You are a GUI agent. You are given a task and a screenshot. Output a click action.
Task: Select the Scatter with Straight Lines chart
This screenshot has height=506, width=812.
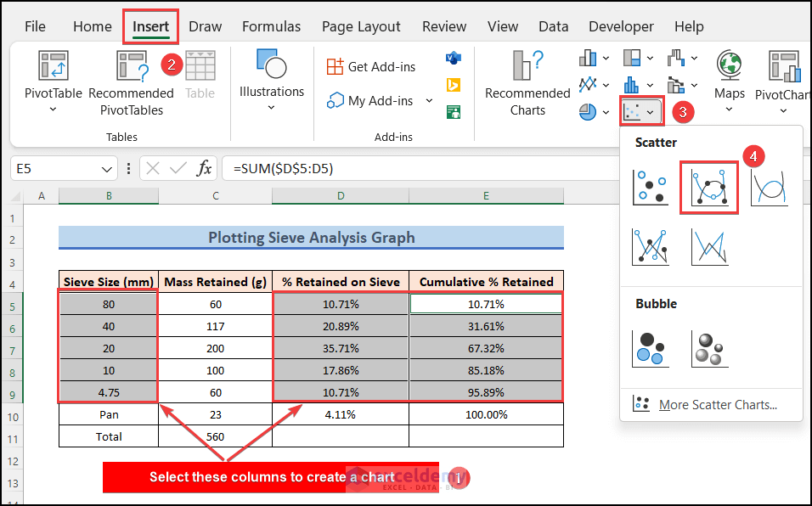(709, 247)
